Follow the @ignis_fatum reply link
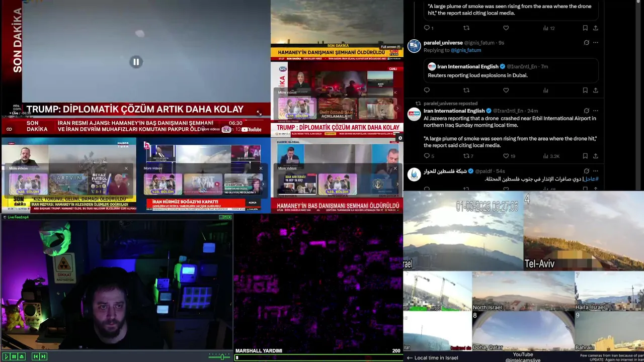Screen dimensions: 644x362 (466, 50)
